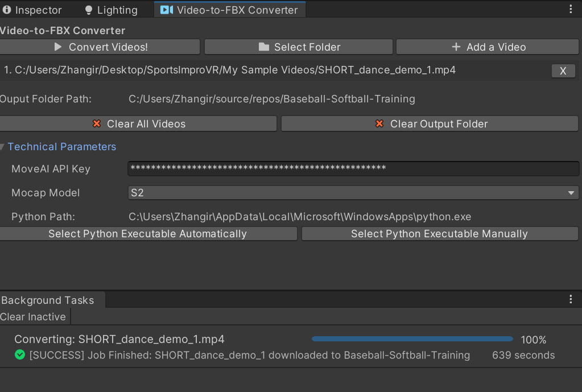The width and height of the screenshot is (582, 392).
Task: Remove the SHORT_dance_demo_1.mp4 entry with X
Action: (563, 71)
